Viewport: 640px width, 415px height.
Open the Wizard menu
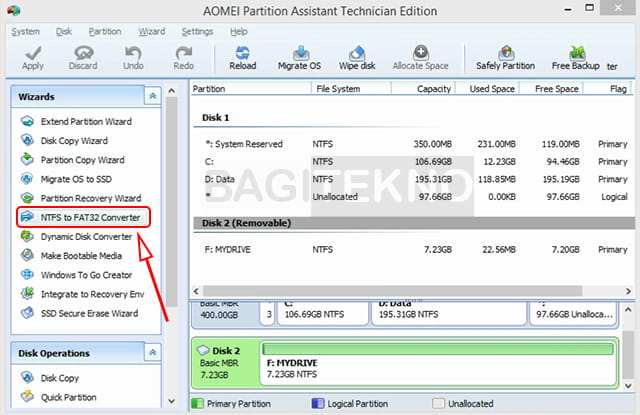(x=152, y=31)
